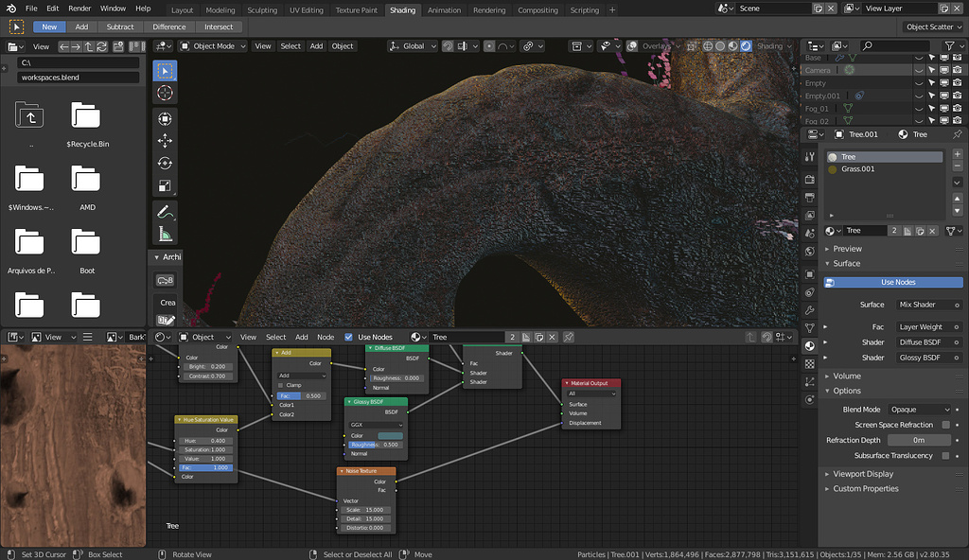Open the Blend Mode Opaque dropdown
This screenshot has height=560, width=969.
click(x=920, y=410)
